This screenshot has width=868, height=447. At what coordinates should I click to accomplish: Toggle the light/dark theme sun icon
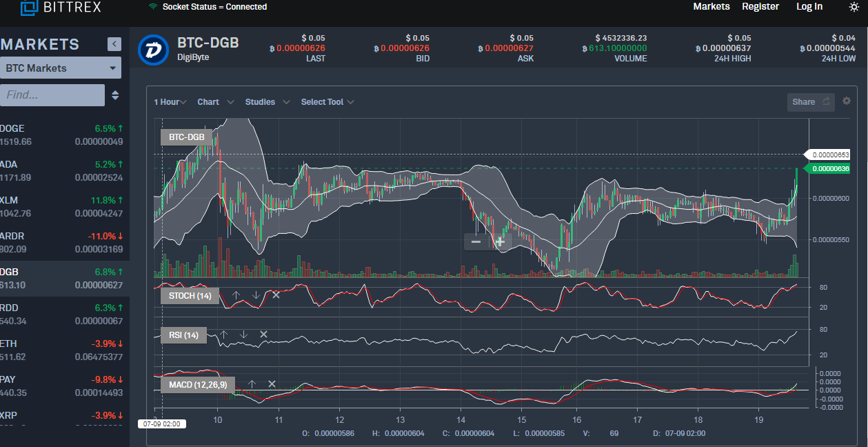point(854,7)
